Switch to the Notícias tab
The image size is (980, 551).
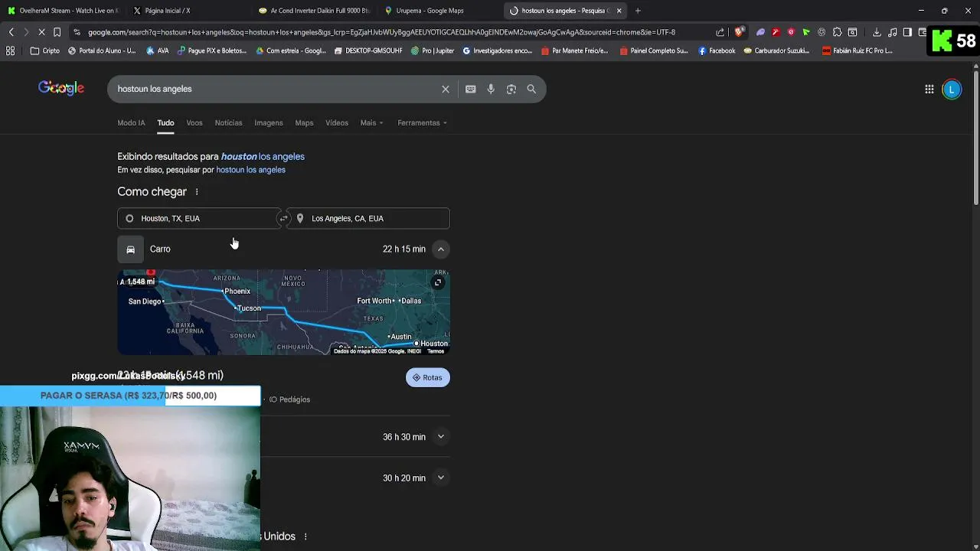[x=228, y=122]
